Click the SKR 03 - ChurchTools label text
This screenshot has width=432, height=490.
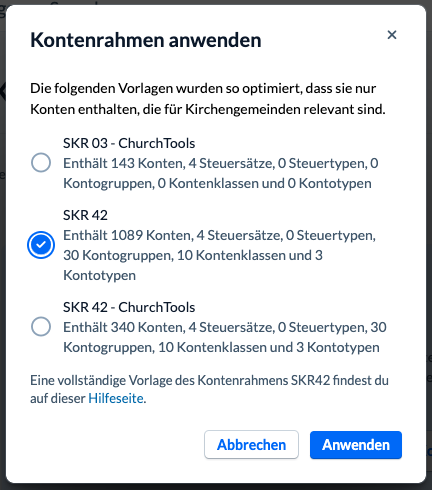129,143
